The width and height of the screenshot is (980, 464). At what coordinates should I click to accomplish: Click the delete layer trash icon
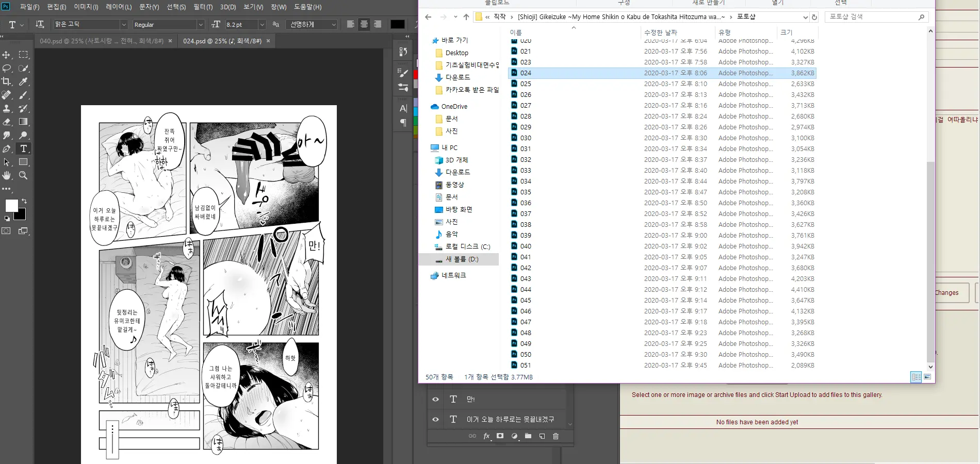point(556,436)
